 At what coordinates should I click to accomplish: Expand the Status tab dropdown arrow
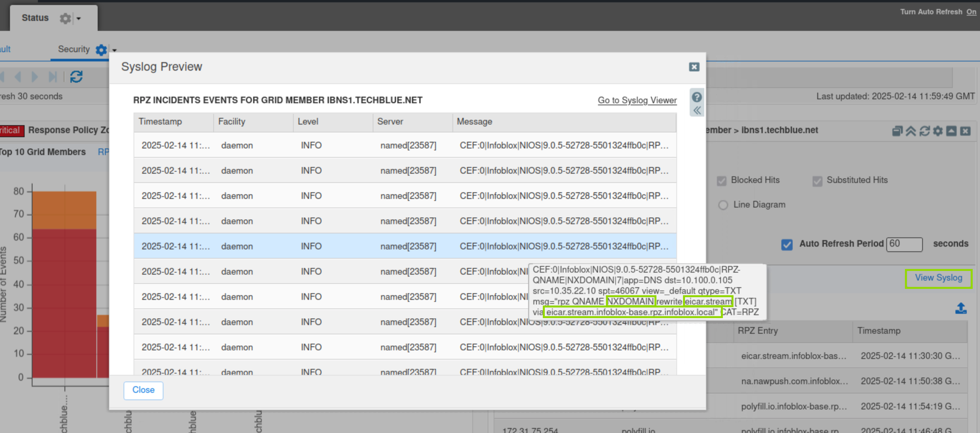click(x=79, y=18)
